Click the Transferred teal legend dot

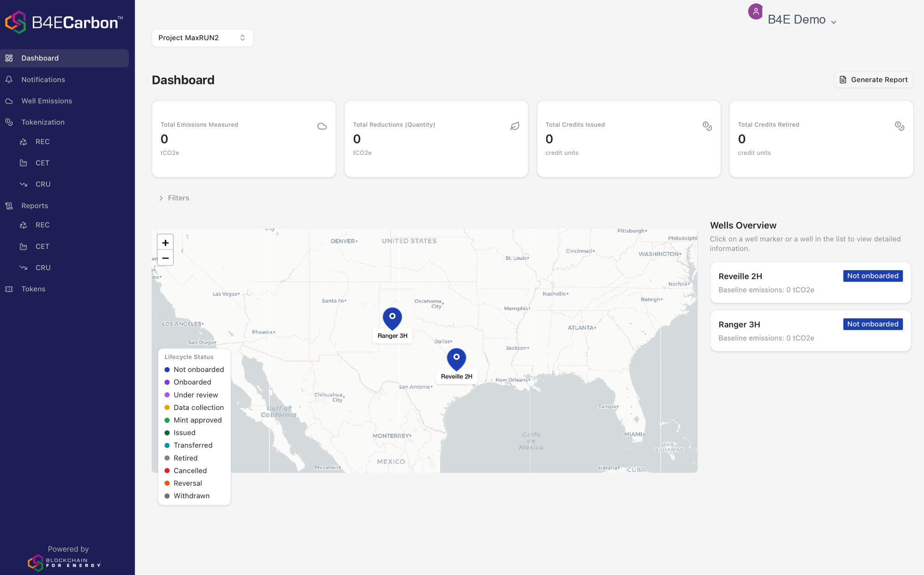pos(167,446)
